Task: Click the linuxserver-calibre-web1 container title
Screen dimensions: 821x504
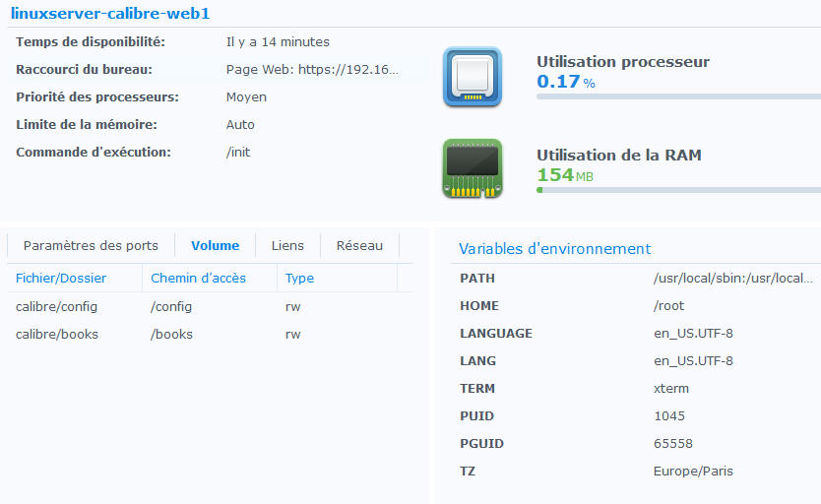Action: (x=110, y=13)
